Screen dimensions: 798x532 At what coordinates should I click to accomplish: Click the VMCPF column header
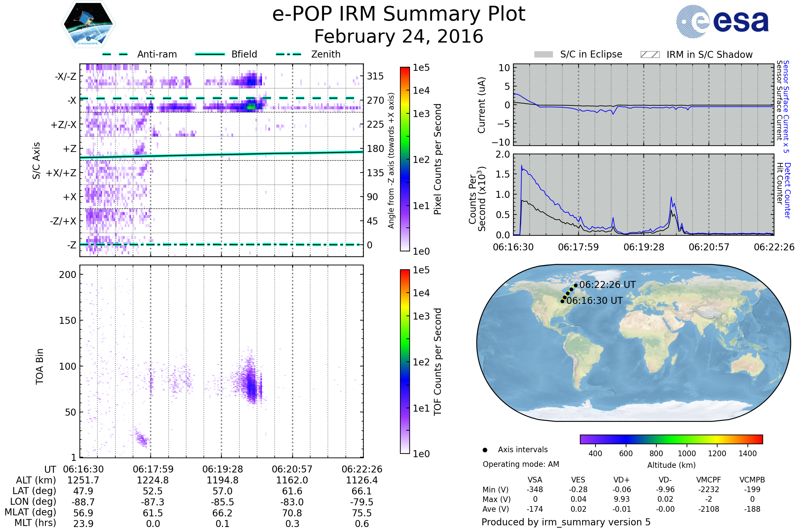709,480
